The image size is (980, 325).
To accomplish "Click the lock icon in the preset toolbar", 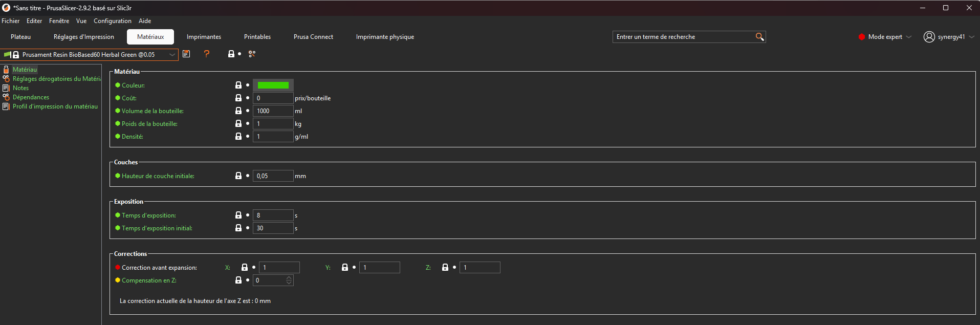I will (231, 54).
